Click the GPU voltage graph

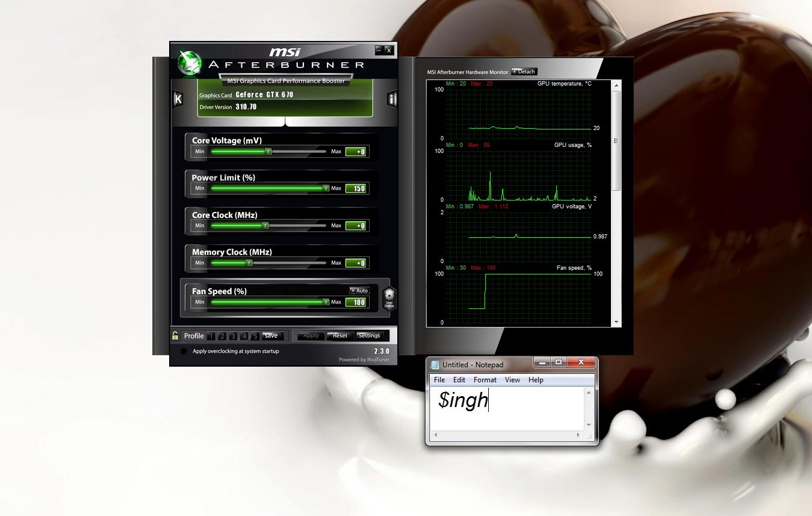tap(518, 237)
